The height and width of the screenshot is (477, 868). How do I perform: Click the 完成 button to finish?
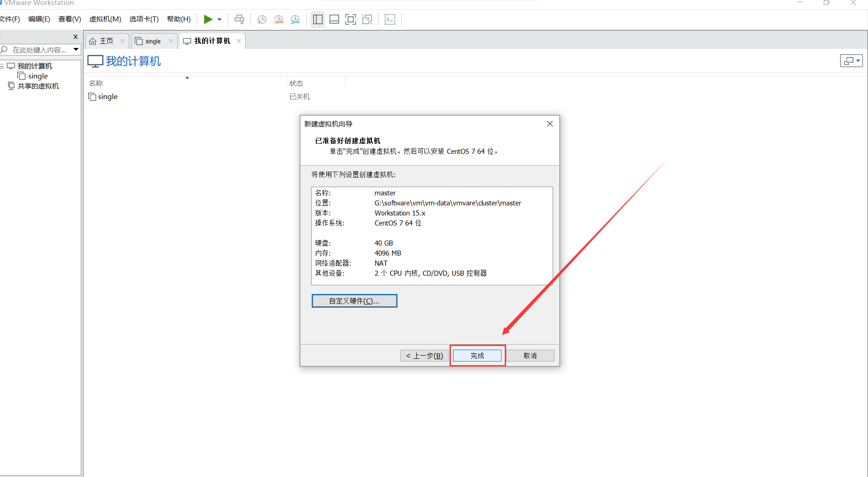coord(477,355)
